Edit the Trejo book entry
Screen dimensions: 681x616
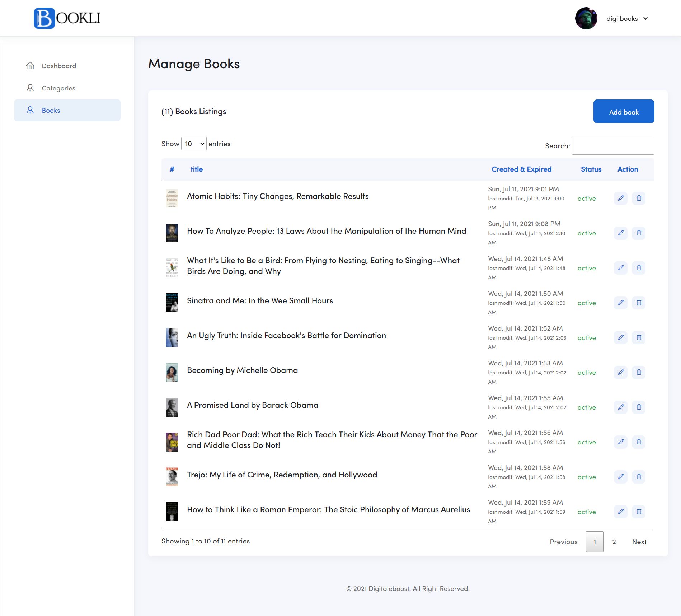point(621,477)
